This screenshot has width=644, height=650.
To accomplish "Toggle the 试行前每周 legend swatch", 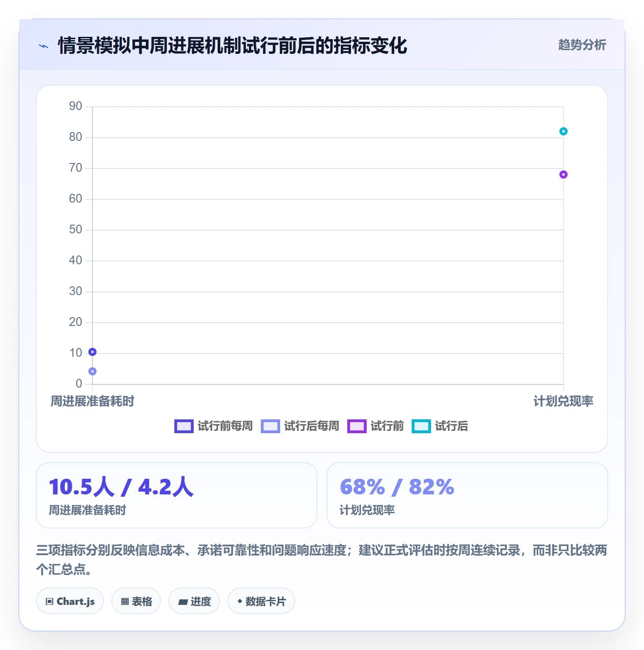I will tap(184, 426).
